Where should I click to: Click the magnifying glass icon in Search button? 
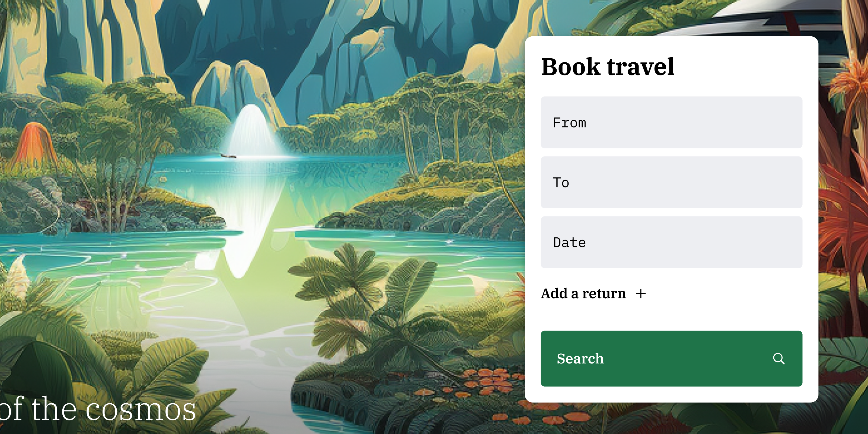click(778, 359)
